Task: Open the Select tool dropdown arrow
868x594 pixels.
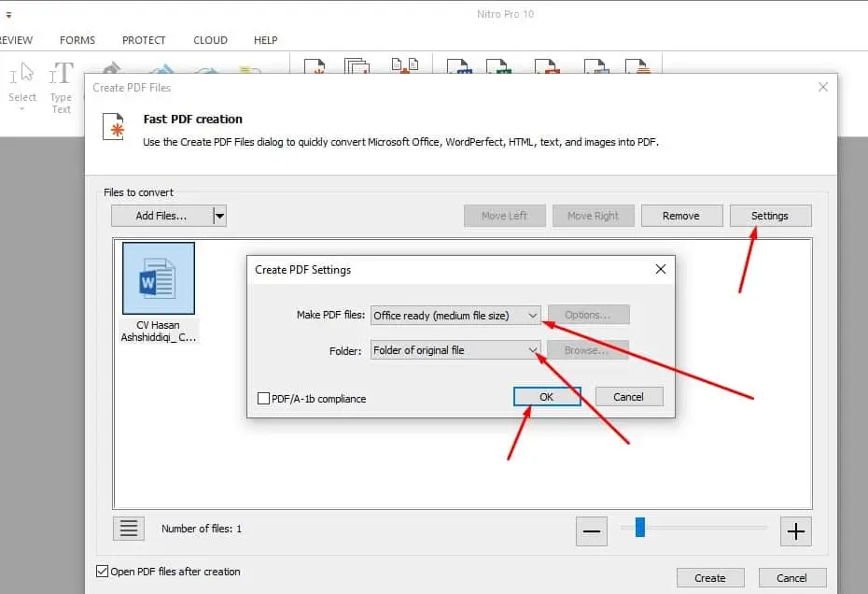Action: 22,109
